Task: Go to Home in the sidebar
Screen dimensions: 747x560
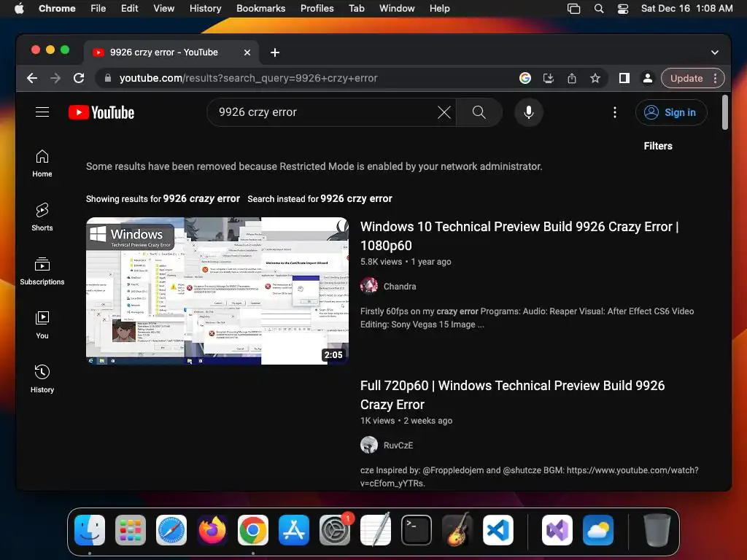Action: pos(42,163)
